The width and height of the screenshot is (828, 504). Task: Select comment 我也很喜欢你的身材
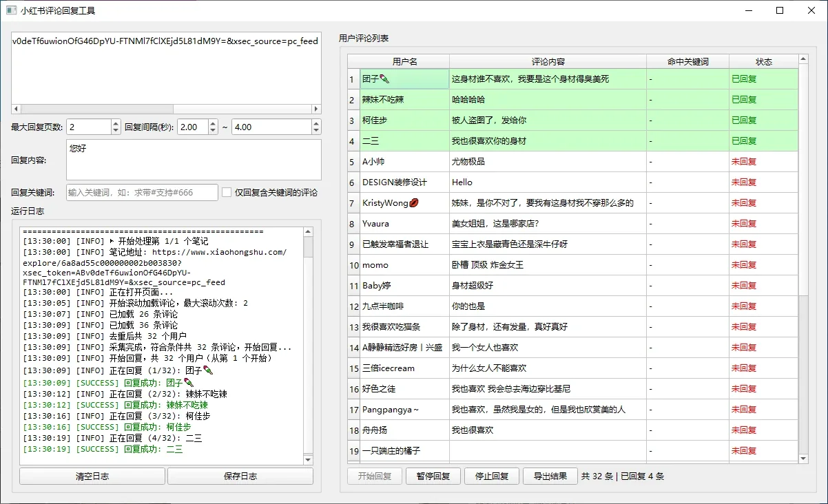[548, 141]
